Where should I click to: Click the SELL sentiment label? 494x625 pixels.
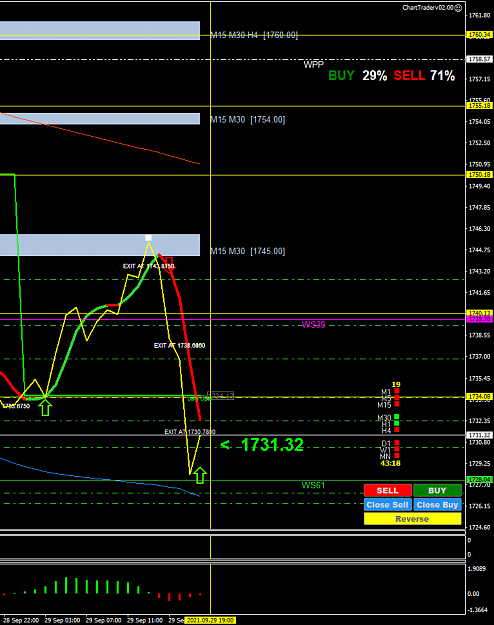[x=409, y=75]
